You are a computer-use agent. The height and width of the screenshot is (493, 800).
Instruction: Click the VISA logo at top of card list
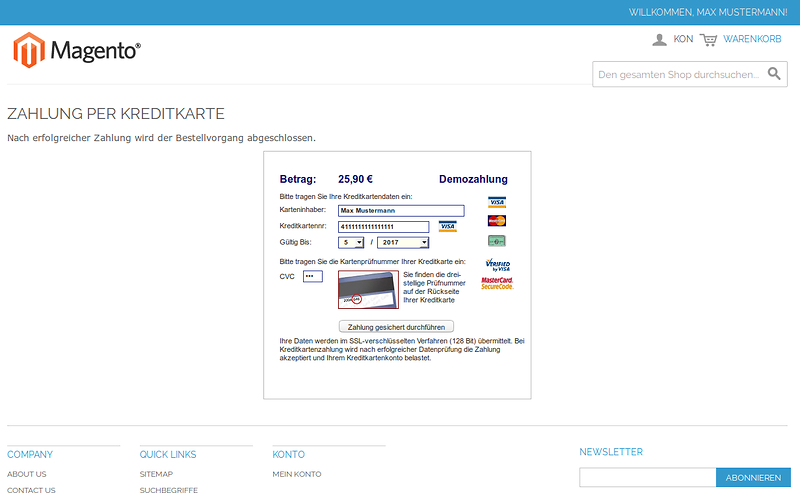[497, 202]
